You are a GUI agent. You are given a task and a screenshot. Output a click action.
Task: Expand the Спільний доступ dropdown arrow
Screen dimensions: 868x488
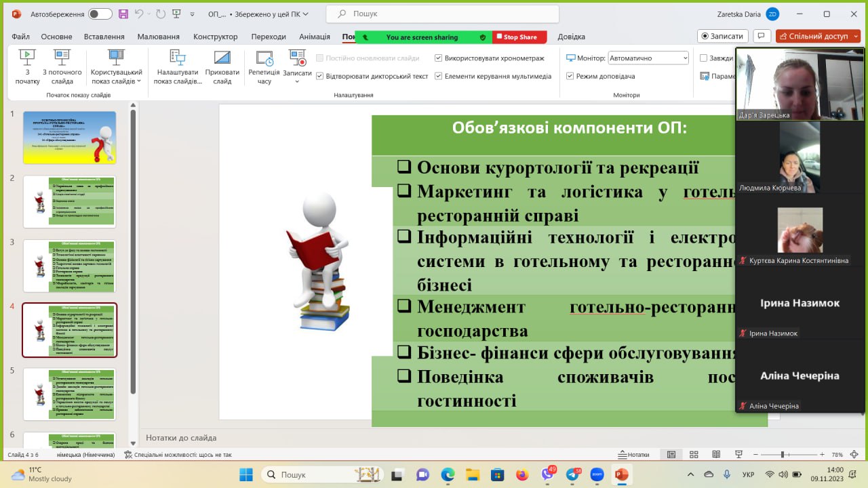(855, 36)
